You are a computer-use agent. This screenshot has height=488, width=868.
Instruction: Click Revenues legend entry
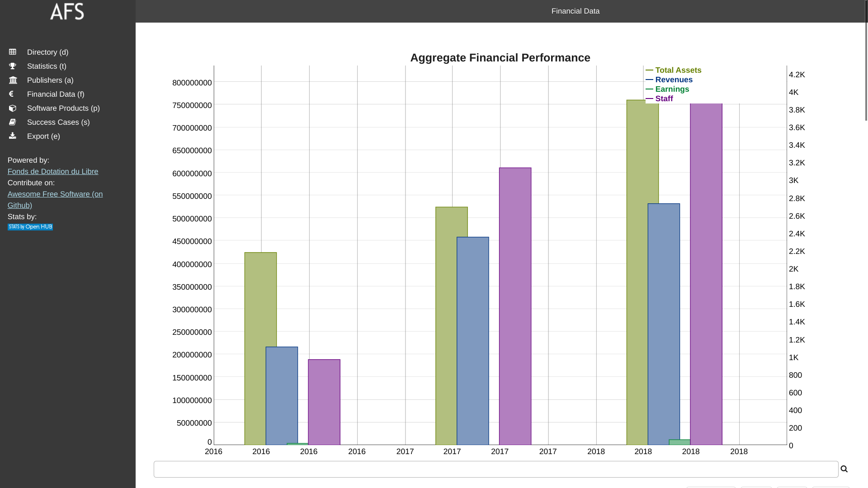[669, 80]
